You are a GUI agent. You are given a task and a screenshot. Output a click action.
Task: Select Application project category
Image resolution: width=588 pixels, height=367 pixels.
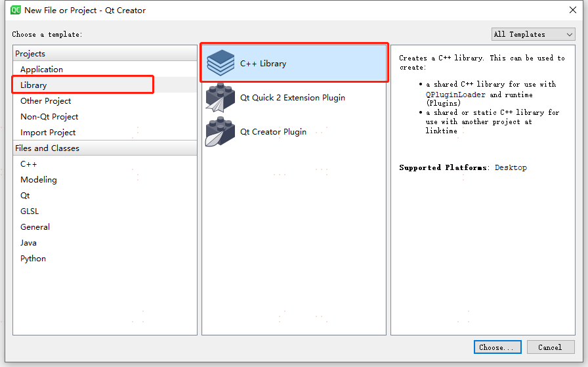coord(105,70)
